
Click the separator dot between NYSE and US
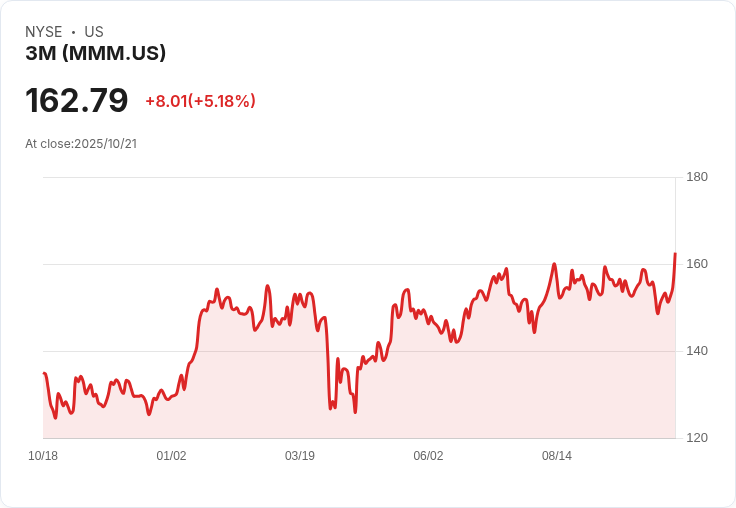tap(73, 32)
